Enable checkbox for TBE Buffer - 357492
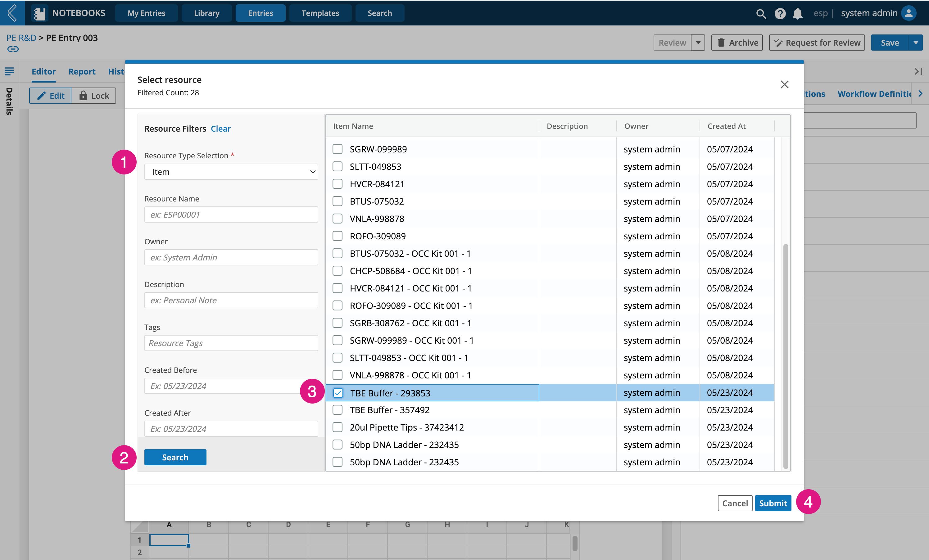929x560 pixels. pos(337,410)
